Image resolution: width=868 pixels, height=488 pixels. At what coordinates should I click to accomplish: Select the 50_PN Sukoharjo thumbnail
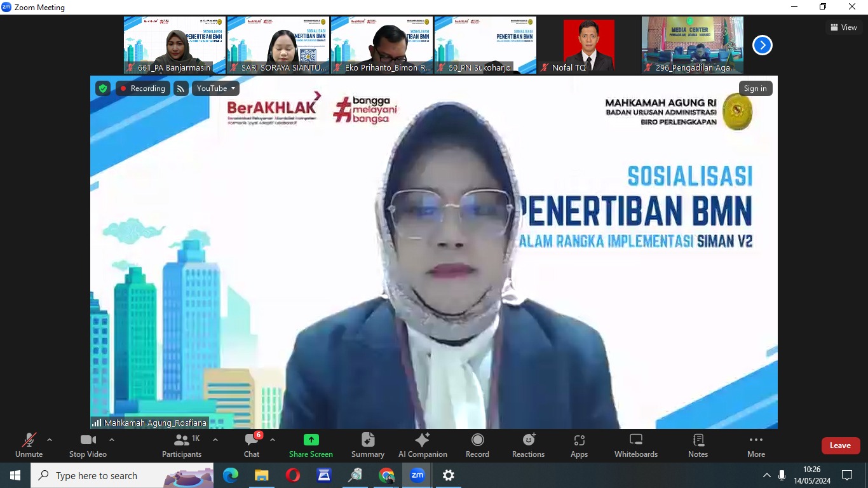point(485,45)
